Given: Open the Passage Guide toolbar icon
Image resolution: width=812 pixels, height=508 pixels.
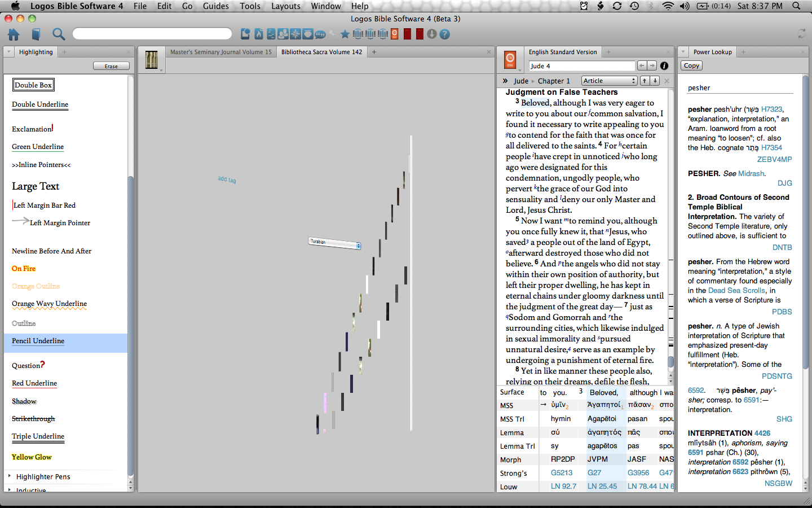Looking at the screenshot, I should pos(245,34).
